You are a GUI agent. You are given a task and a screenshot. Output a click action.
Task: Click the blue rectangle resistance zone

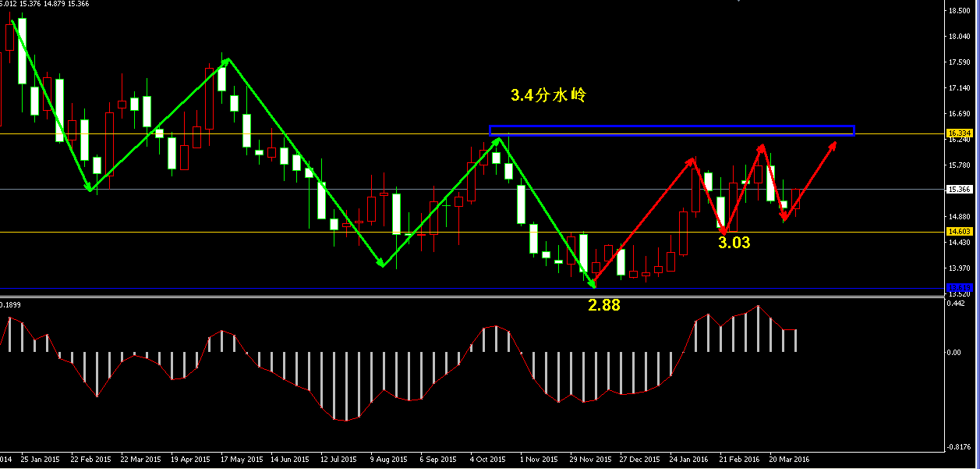click(x=671, y=130)
